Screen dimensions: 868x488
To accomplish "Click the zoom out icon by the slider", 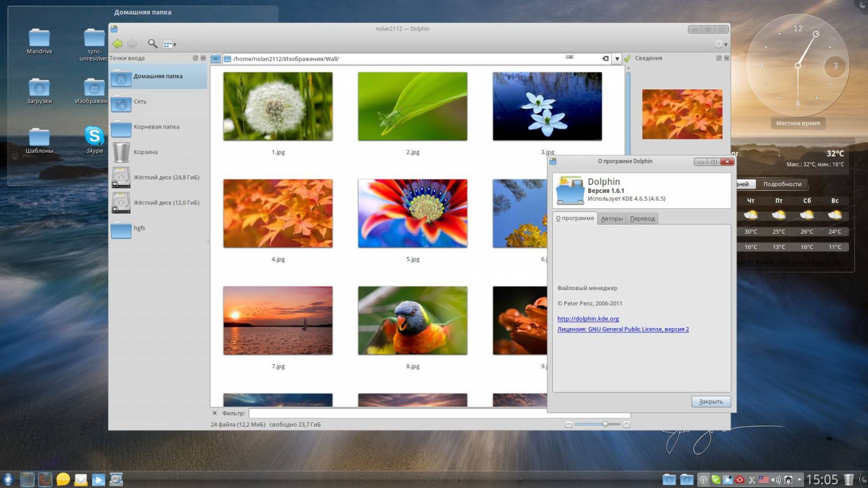I will 569,425.
